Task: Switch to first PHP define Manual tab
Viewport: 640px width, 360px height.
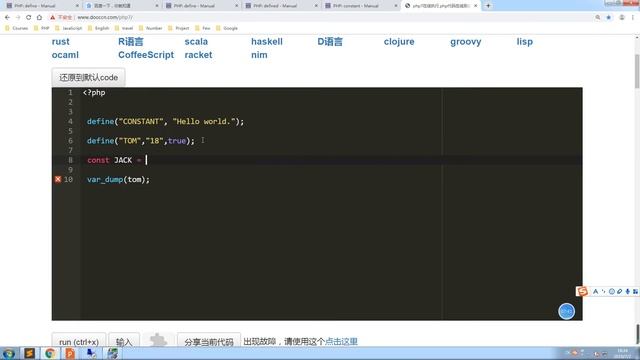Action: (41, 6)
